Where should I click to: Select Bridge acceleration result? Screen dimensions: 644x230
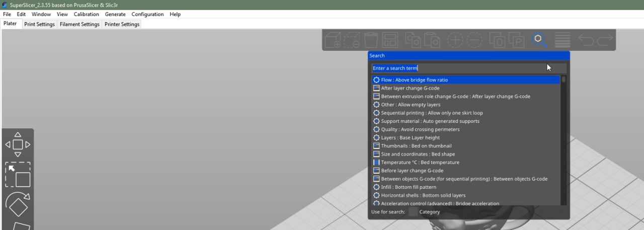tap(466, 203)
